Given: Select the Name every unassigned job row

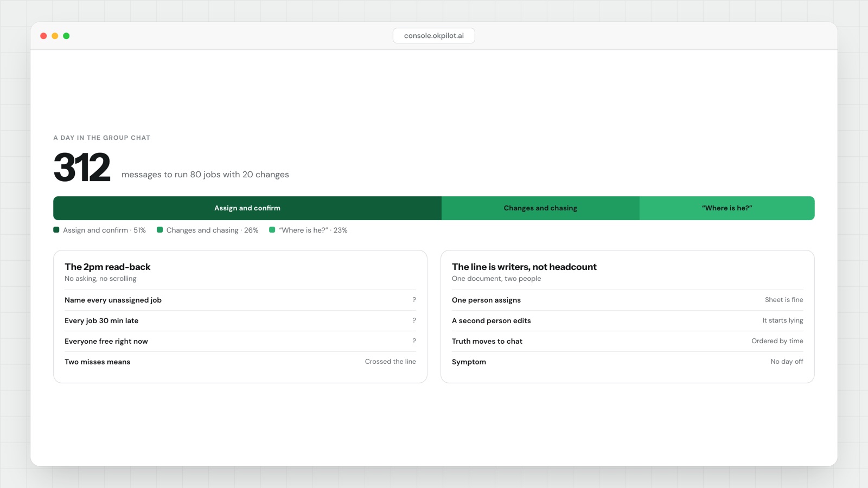Looking at the screenshot, I should pyautogui.click(x=240, y=300).
